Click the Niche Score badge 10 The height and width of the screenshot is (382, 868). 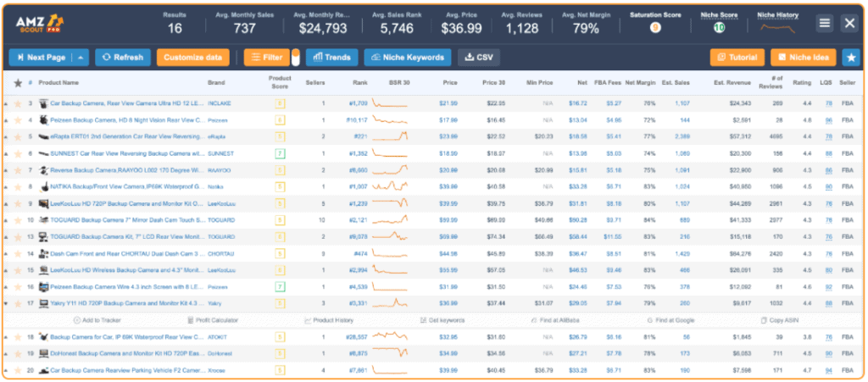pos(719,27)
